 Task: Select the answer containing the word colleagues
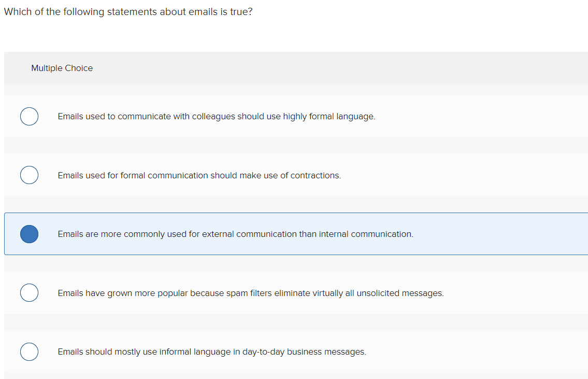pos(217,116)
